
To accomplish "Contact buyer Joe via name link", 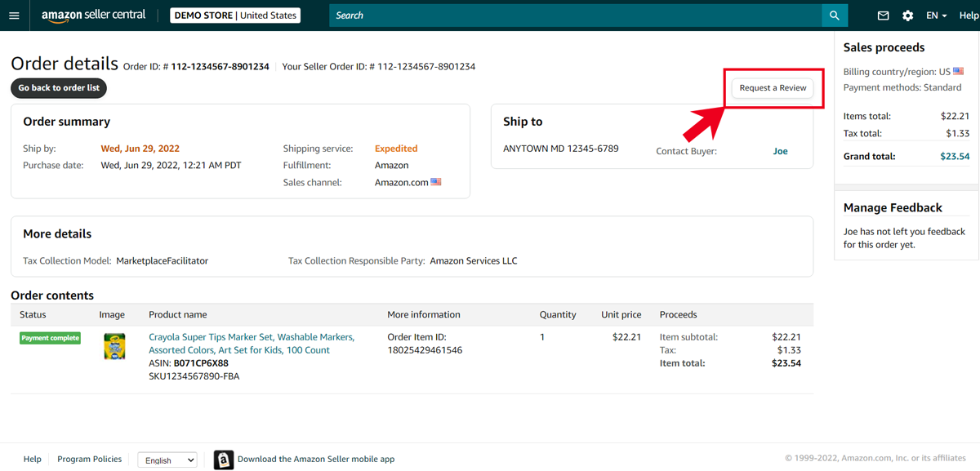I will coord(780,151).
